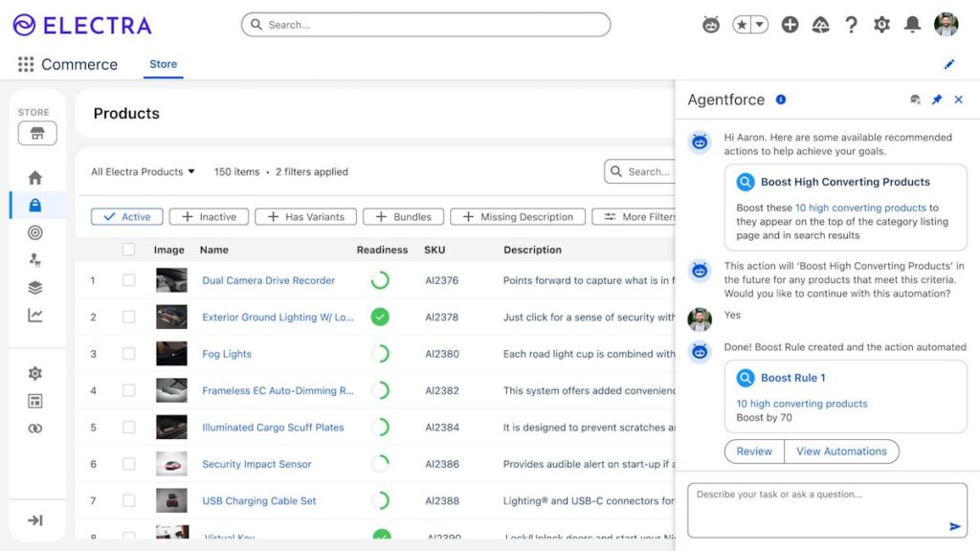Click the View Automations button
This screenshot has width=980, height=551.
842,452
